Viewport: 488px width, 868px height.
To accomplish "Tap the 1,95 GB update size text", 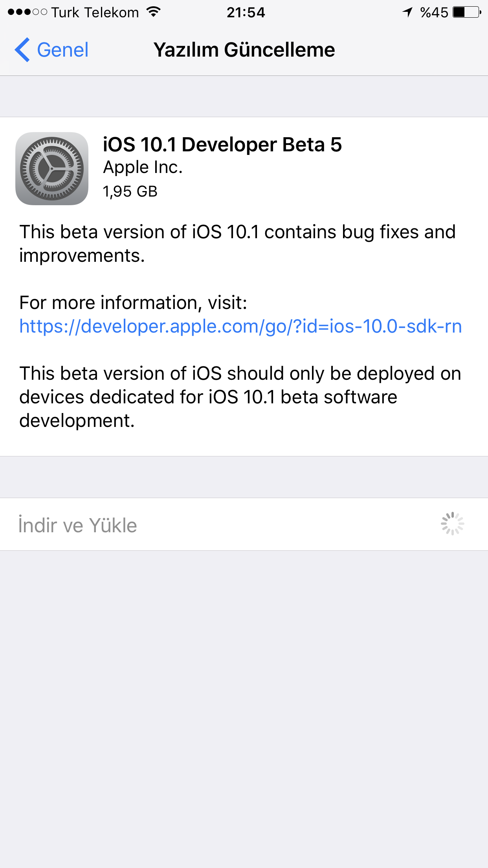I will [x=130, y=191].
